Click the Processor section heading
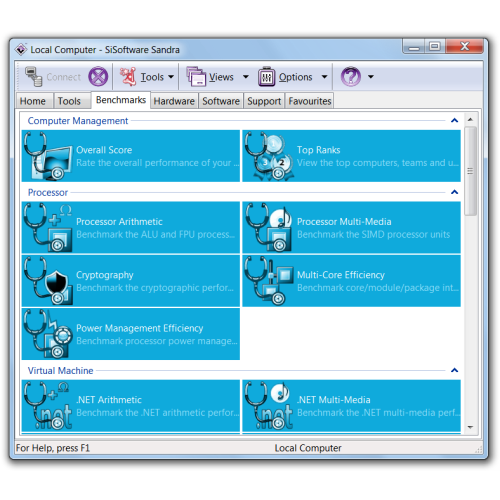 pyautogui.click(x=48, y=192)
